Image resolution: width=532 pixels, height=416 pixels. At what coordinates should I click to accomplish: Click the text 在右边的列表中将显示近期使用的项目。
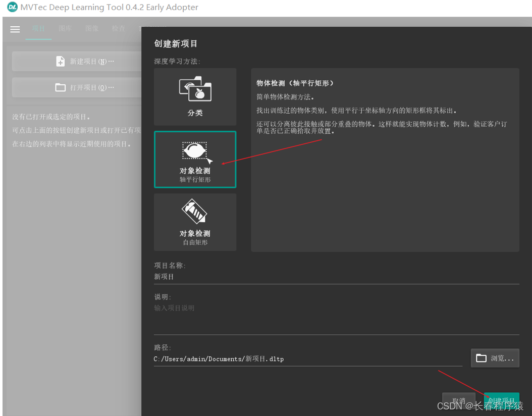click(x=72, y=144)
